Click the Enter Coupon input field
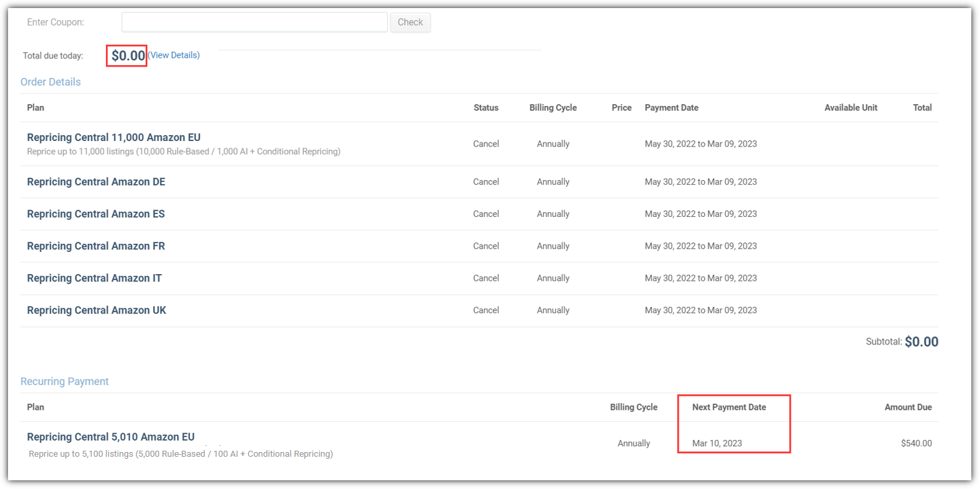Screen dimensions: 980x489 pyautogui.click(x=254, y=22)
